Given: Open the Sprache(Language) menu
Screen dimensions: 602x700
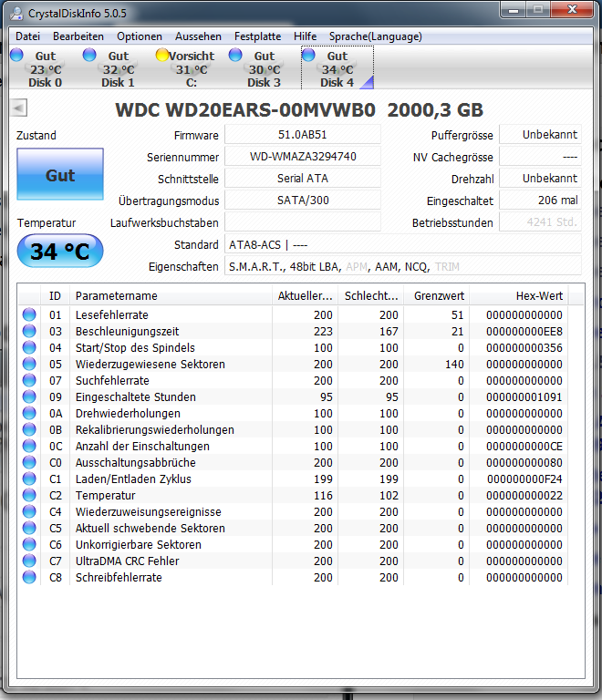Looking at the screenshot, I should 376,36.
